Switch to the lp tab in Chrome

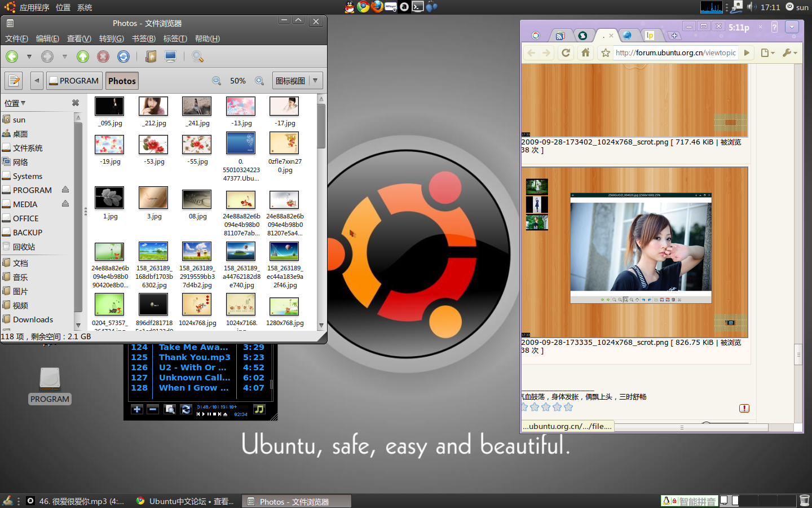click(650, 36)
